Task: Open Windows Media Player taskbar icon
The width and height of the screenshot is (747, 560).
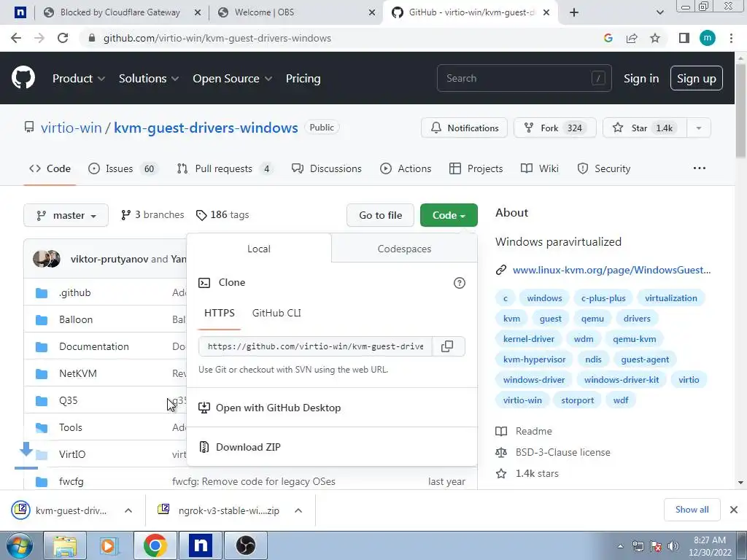Action: click(110, 545)
